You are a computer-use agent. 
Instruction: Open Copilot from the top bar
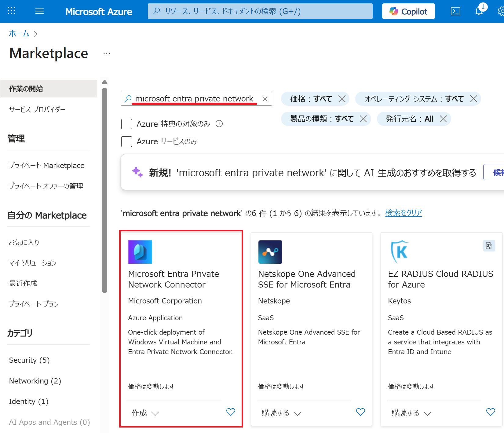[x=408, y=11]
